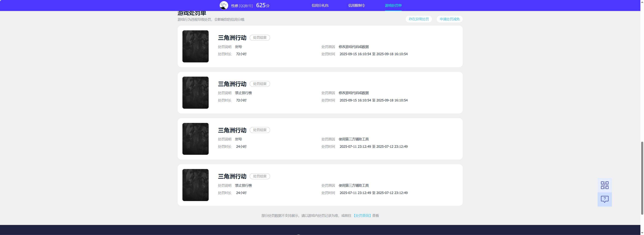Click 72小时 duration in the 封号 card
This screenshot has height=235, width=644.
pyautogui.click(x=241, y=54)
